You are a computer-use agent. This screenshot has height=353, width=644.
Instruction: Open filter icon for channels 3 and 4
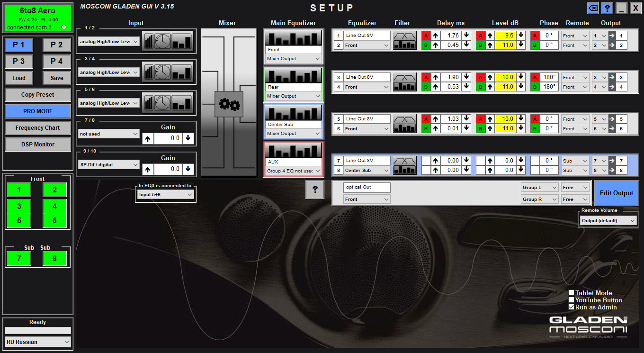point(405,82)
